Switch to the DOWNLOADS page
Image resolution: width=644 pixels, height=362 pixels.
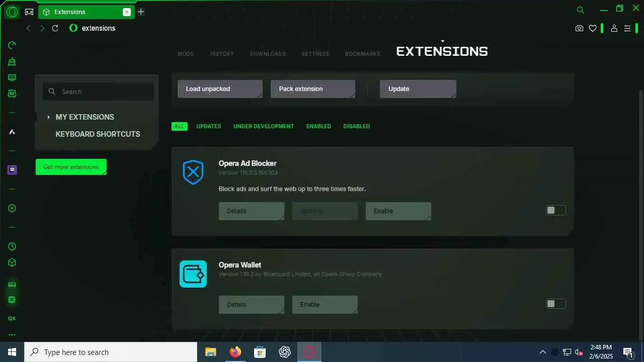268,54
